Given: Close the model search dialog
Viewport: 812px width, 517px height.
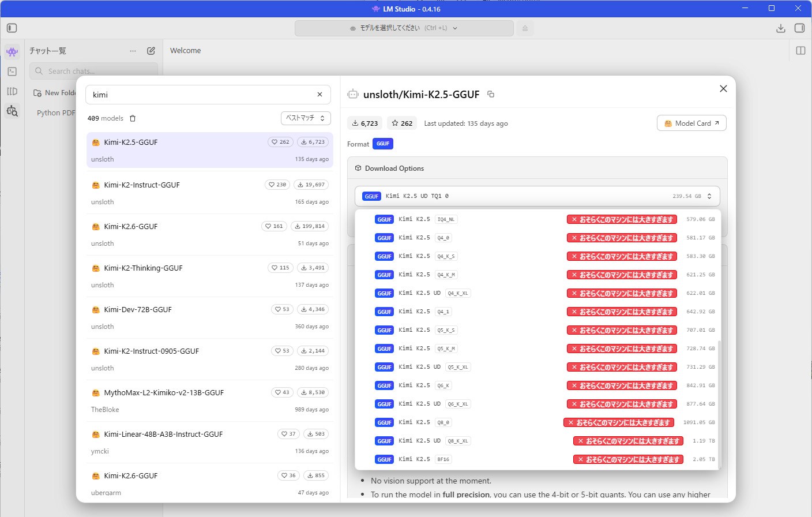Looking at the screenshot, I should (x=723, y=88).
